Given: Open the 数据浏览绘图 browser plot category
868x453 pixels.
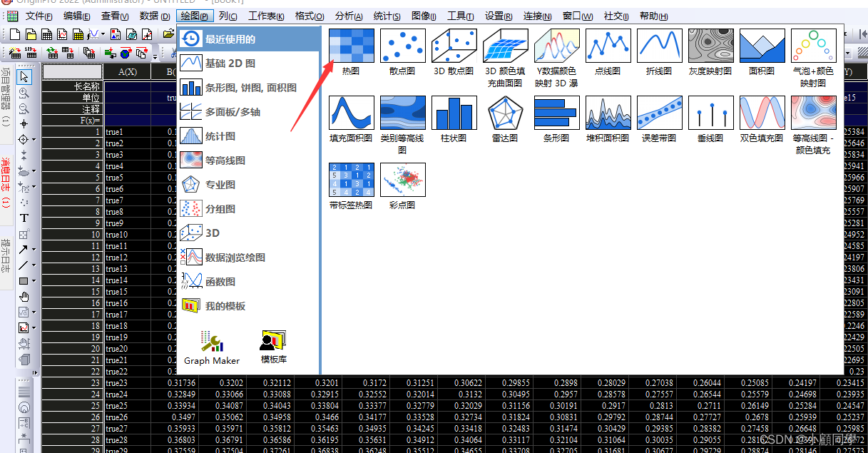Looking at the screenshot, I should pyautogui.click(x=248, y=258).
